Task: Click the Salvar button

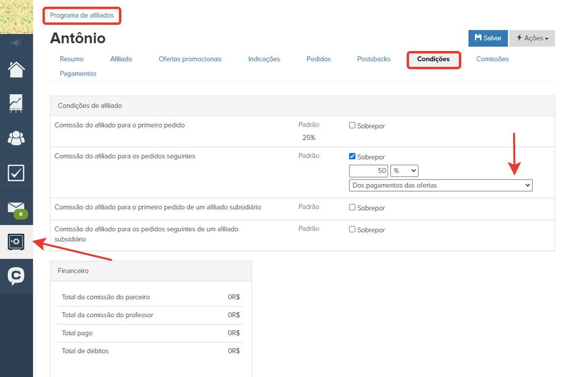Action: 488,38
